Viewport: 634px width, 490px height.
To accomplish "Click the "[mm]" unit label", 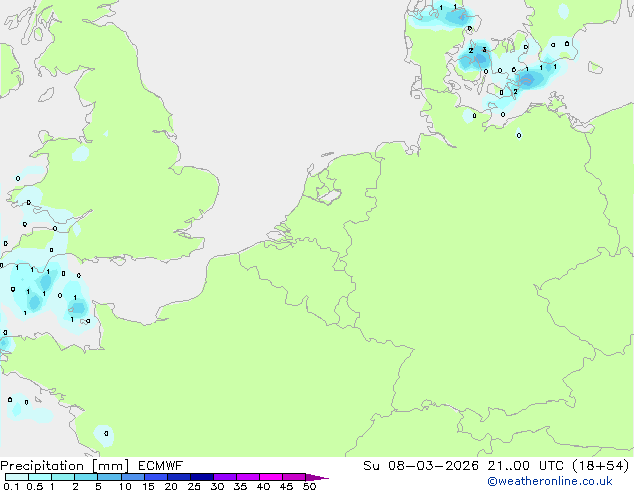I will pos(110,466).
